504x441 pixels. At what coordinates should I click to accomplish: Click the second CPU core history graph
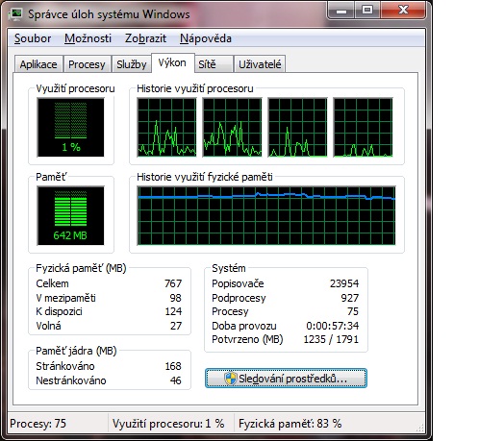tap(232, 128)
